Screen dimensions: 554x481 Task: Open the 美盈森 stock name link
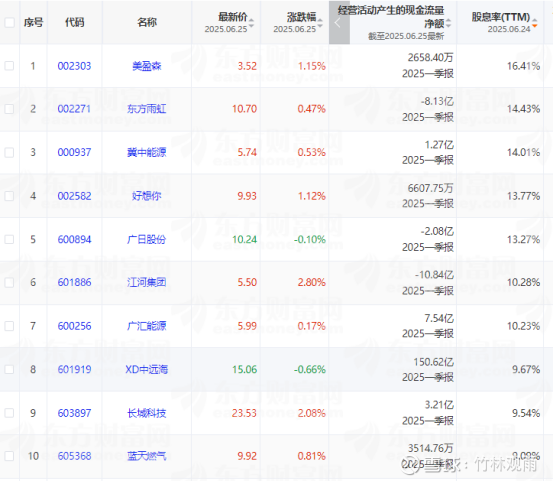point(147,66)
